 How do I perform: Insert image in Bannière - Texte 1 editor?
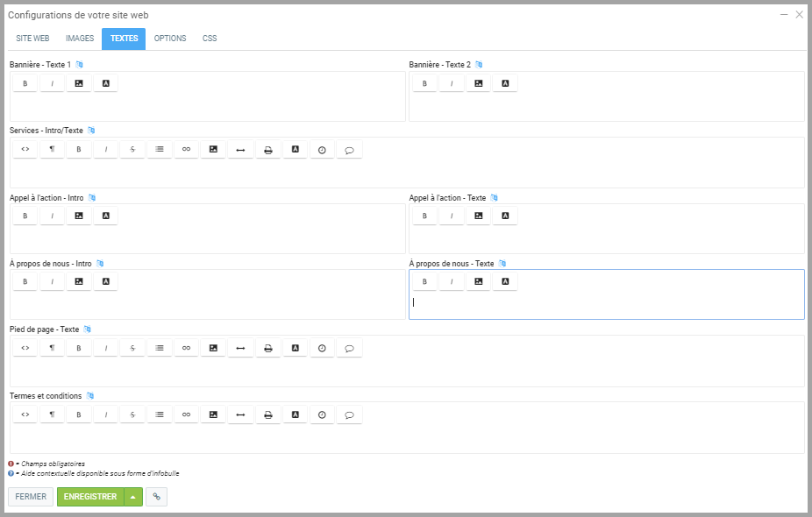pyautogui.click(x=79, y=84)
